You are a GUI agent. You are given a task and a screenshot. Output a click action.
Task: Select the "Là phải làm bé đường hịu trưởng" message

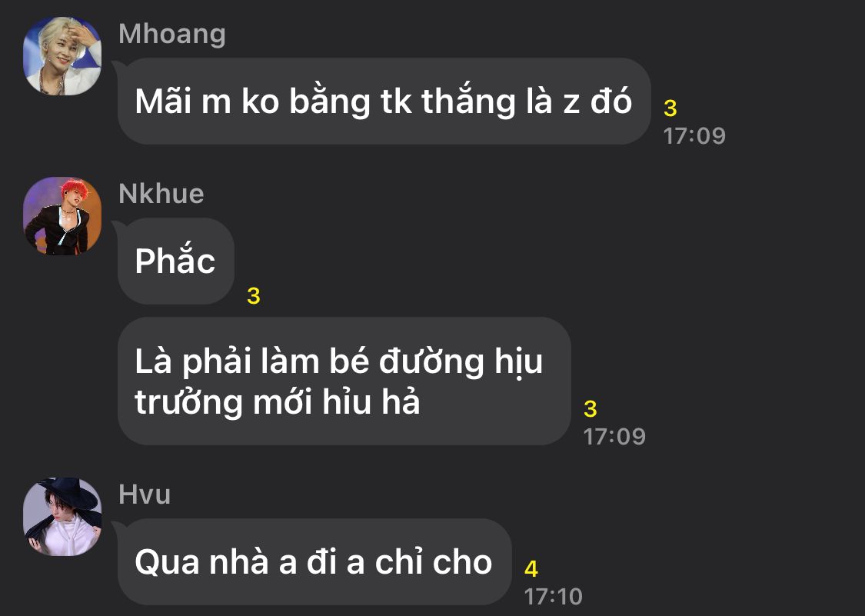(344, 381)
